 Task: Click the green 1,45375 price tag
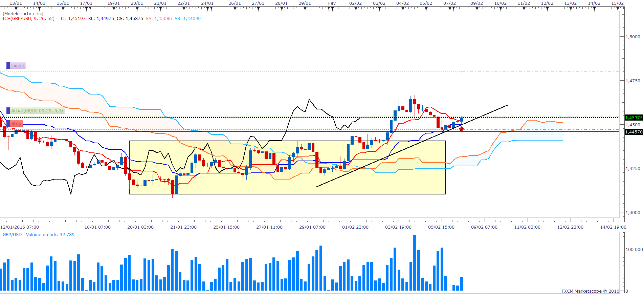coord(634,118)
